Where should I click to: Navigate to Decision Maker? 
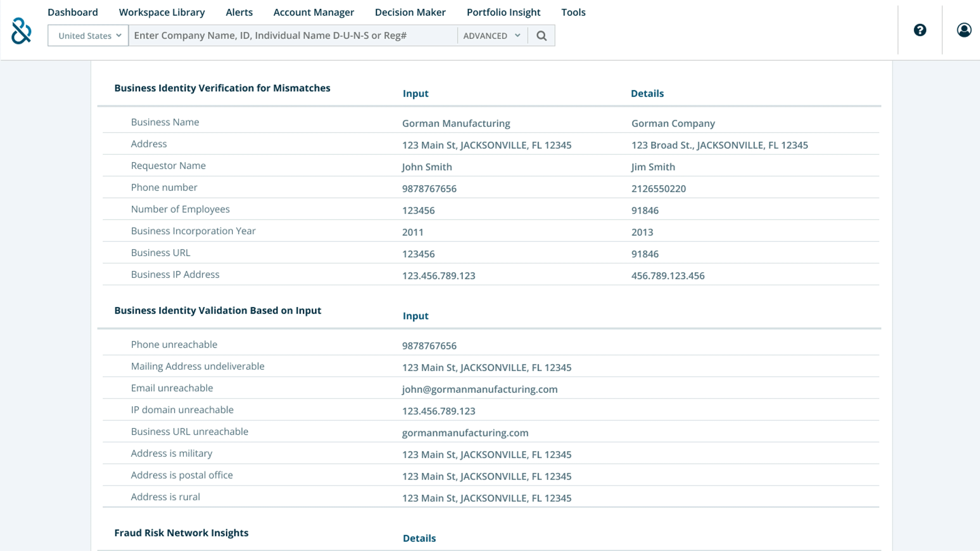(x=410, y=12)
